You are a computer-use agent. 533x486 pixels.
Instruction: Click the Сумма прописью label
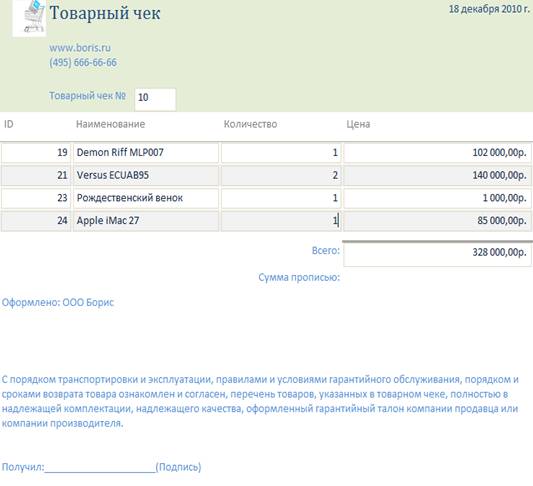[x=299, y=277]
